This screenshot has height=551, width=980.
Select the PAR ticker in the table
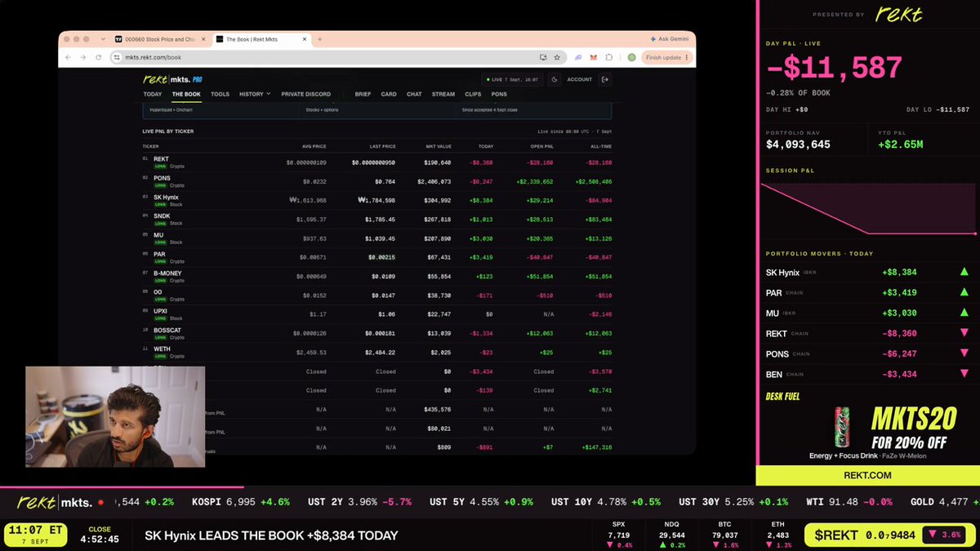coord(159,253)
